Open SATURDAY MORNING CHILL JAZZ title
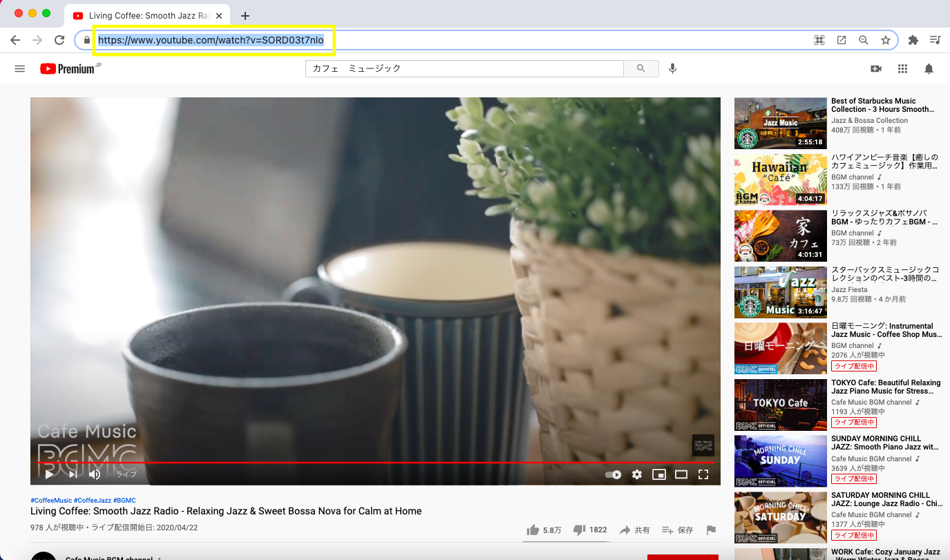 pos(886,499)
